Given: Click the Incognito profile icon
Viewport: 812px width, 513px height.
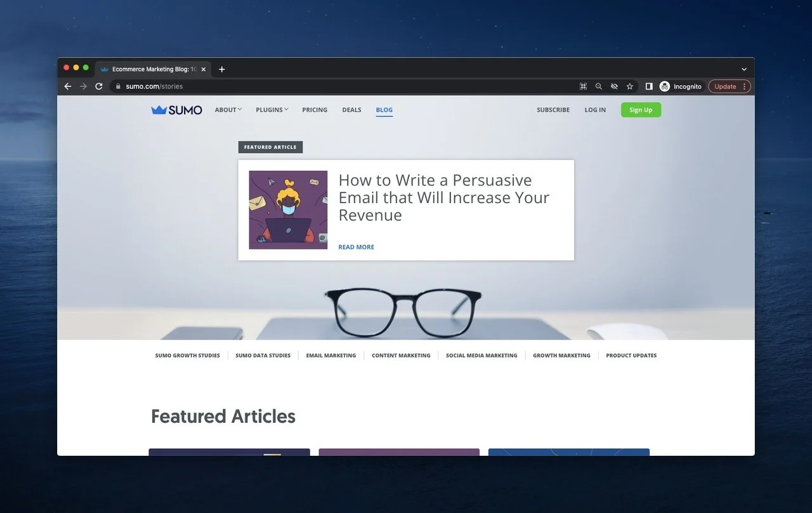Looking at the screenshot, I should pyautogui.click(x=665, y=86).
